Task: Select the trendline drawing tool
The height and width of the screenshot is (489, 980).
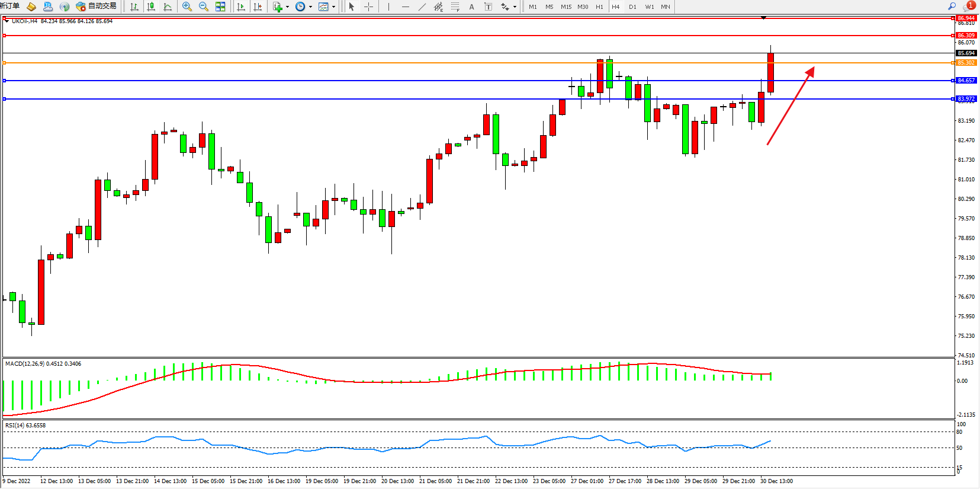Action: 422,7
